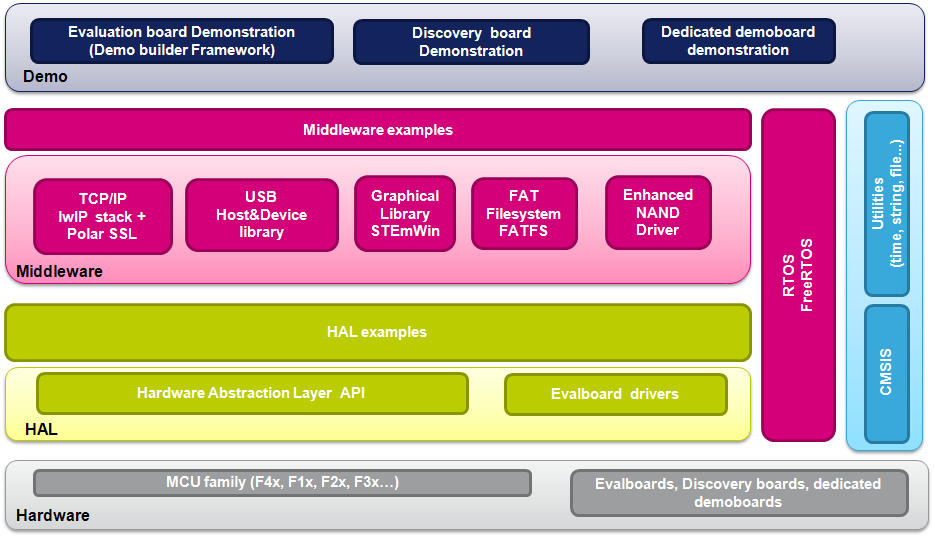Select the HAL examples bar
The height and width of the screenshot is (537, 934).
coord(378,332)
